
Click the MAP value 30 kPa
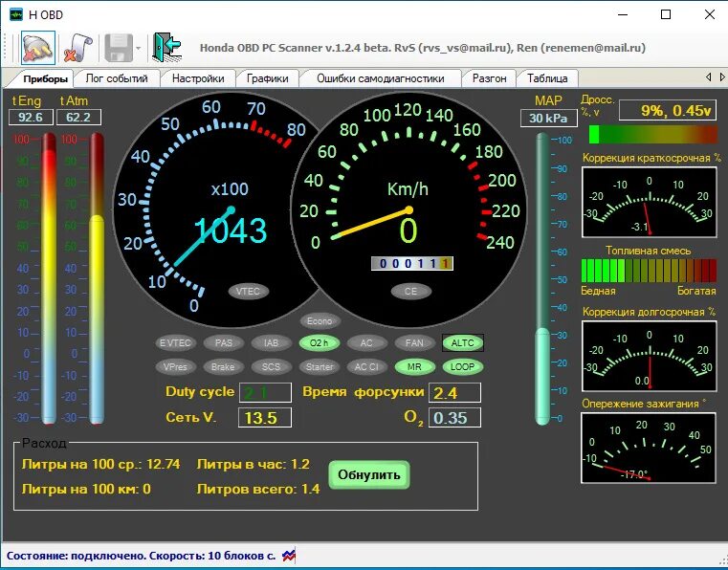548,118
